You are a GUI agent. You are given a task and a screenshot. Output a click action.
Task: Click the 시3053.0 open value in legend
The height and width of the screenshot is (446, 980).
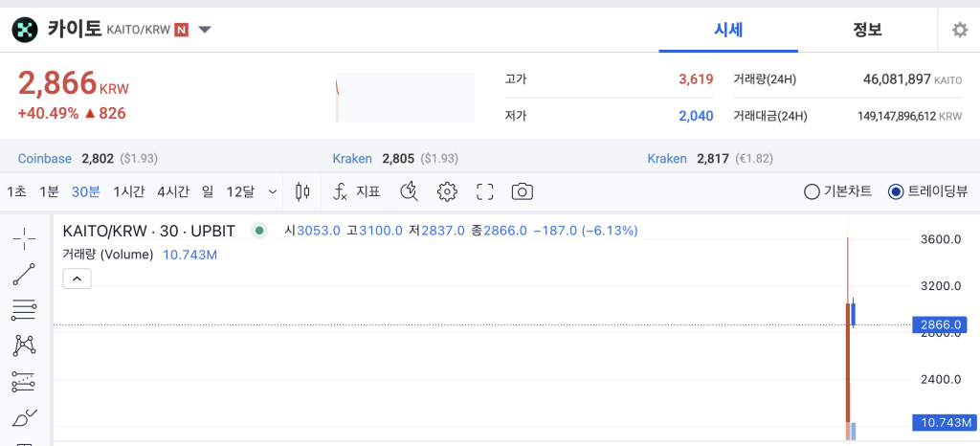tap(312, 231)
